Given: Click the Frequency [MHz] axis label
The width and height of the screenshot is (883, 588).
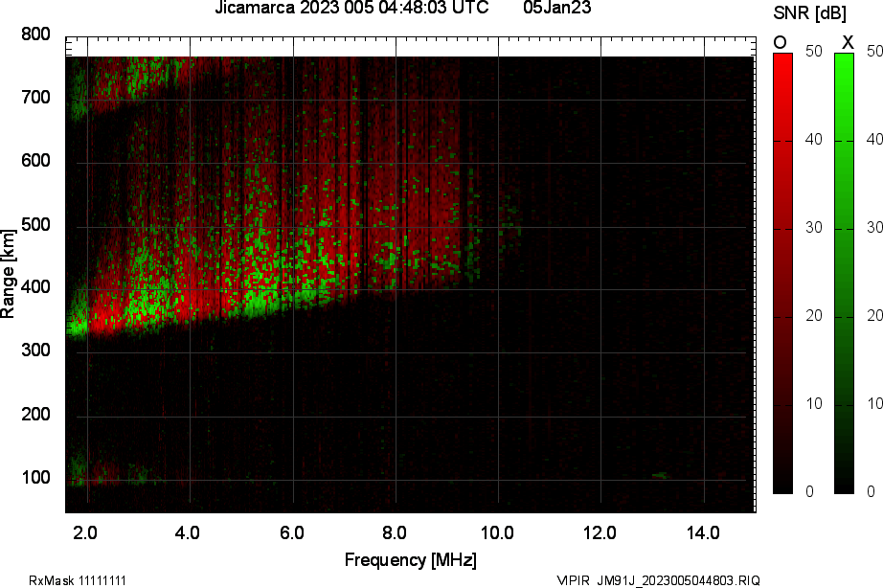Looking at the screenshot, I should point(411,560).
